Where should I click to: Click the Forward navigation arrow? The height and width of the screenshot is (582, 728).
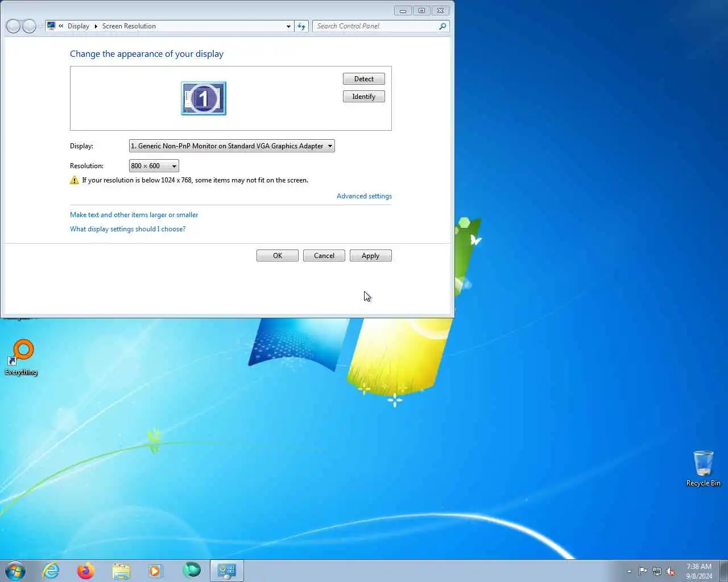29,26
